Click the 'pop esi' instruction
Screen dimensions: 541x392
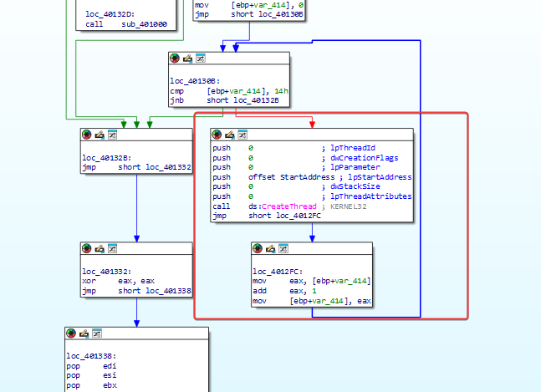[91, 375]
